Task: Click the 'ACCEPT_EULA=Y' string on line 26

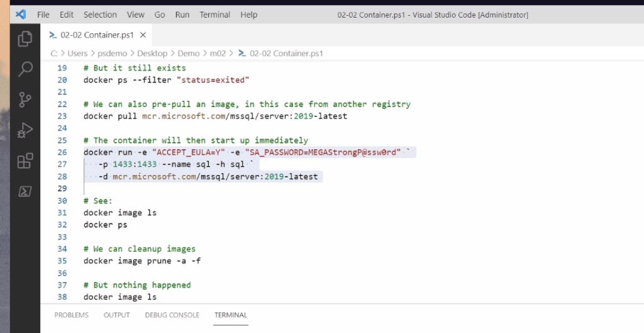Action: click(x=189, y=152)
